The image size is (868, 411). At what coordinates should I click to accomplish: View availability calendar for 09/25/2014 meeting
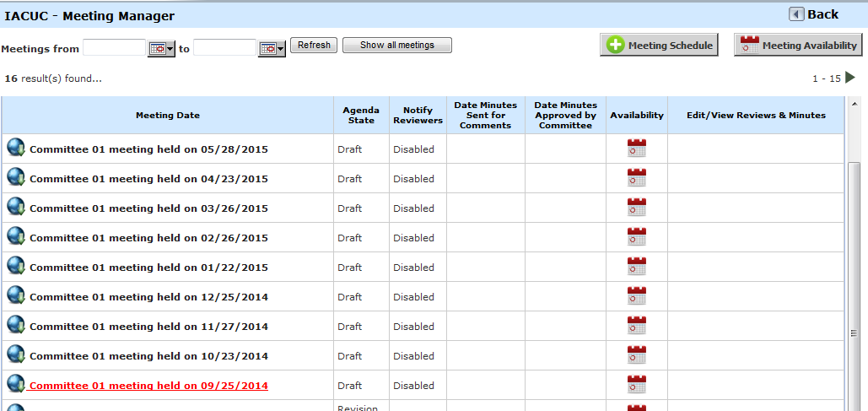pos(637,384)
